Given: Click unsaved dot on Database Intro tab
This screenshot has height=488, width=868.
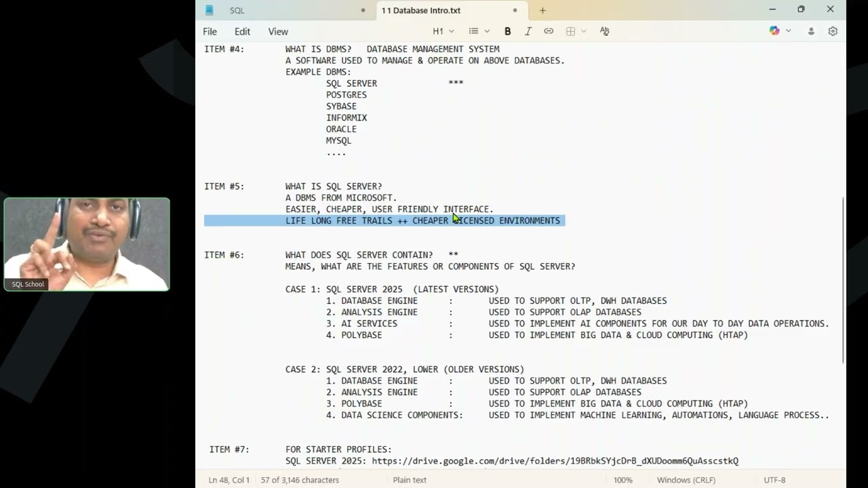Looking at the screenshot, I should [515, 10].
